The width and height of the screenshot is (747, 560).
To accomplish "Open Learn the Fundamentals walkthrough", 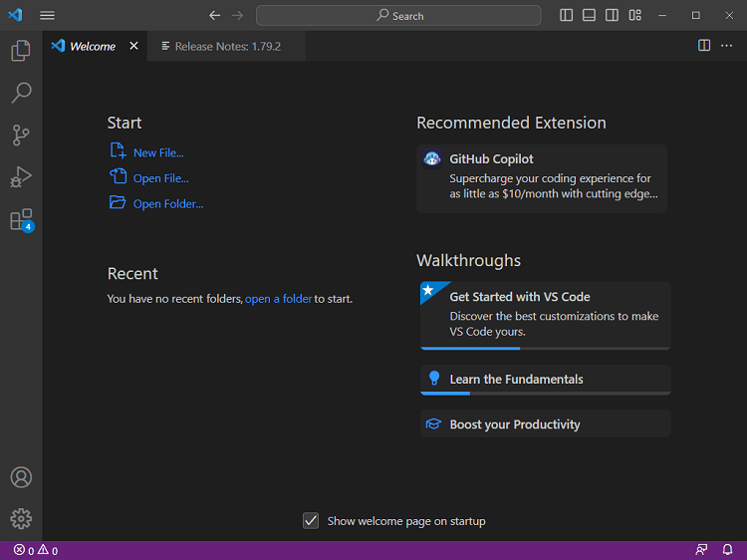I will (546, 380).
